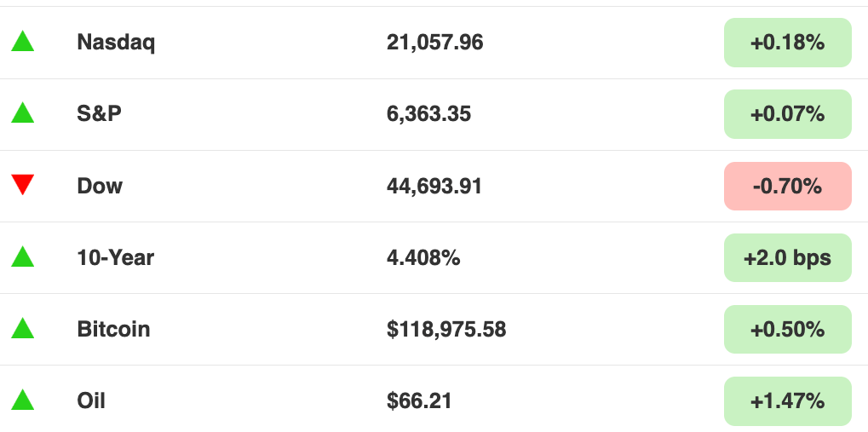This screenshot has width=868, height=432.
Task: Open the Nasdaq index label
Action: 116,43
